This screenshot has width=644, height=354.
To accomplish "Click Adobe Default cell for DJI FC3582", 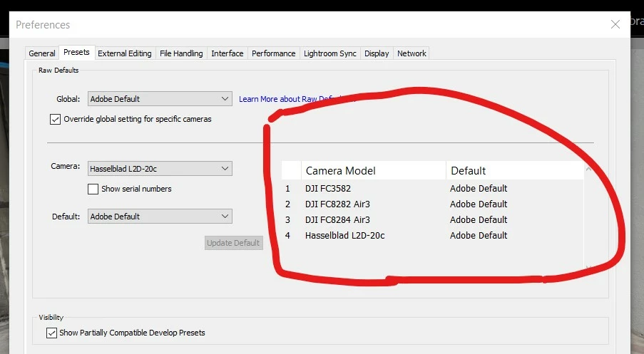I will pos(479,189).
